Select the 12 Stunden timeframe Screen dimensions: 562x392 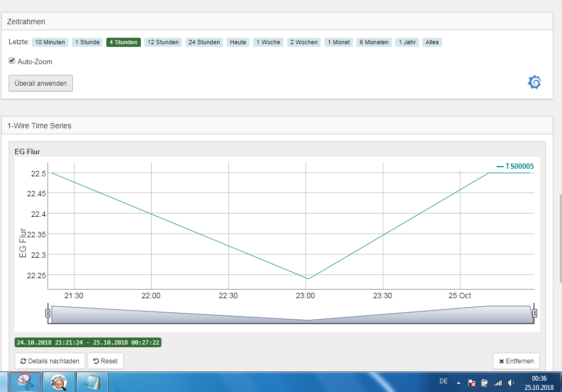(163, 42)
